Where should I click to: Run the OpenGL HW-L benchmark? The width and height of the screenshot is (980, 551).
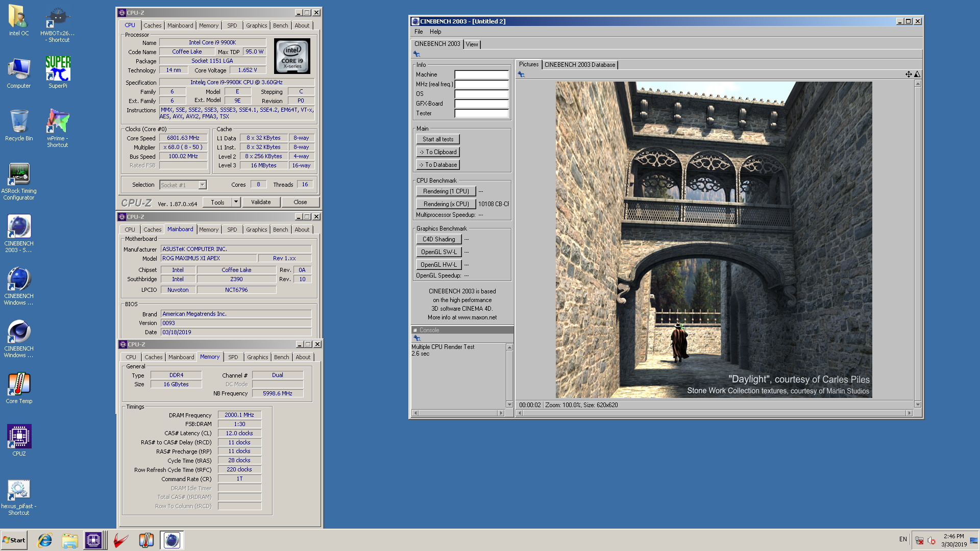(439, 265)
